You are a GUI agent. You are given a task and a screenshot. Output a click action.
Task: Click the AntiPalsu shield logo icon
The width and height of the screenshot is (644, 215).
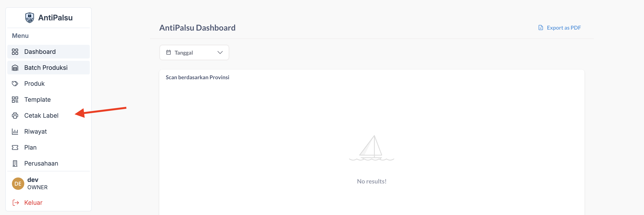(x=29, y=18)
